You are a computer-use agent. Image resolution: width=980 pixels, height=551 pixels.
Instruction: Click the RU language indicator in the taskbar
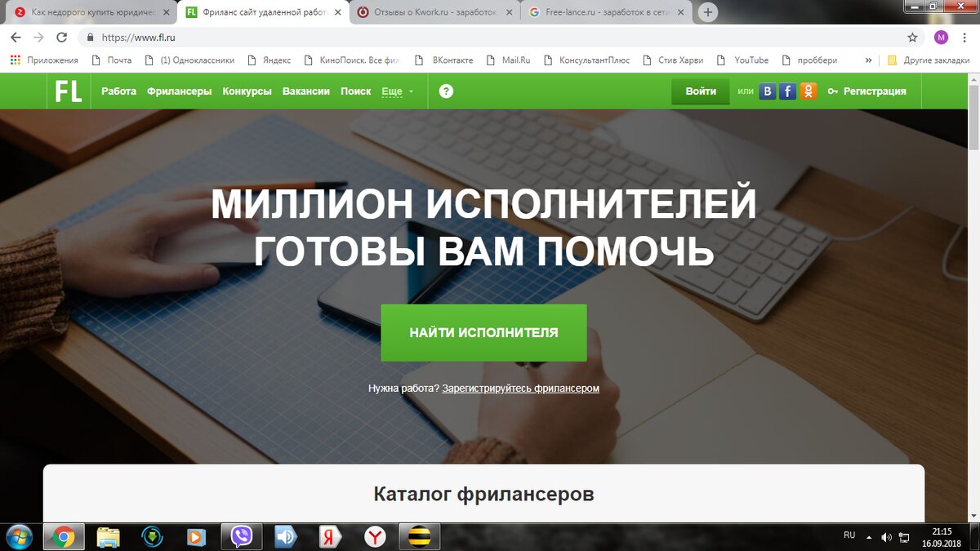click(849, 535)
